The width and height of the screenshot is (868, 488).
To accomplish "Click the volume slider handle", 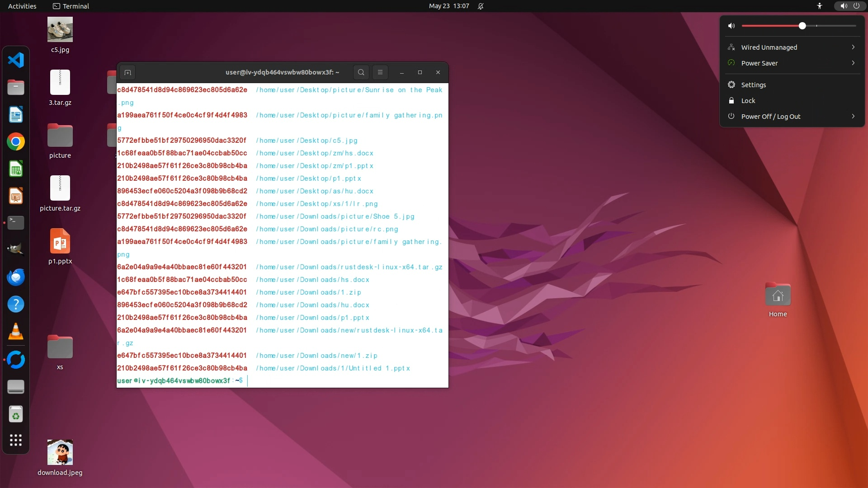I will 802,26.
